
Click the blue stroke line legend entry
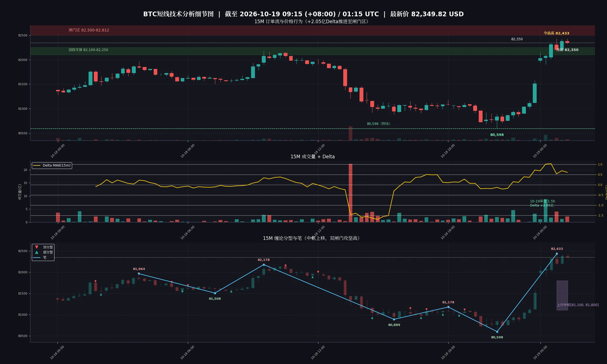[40, 257]
